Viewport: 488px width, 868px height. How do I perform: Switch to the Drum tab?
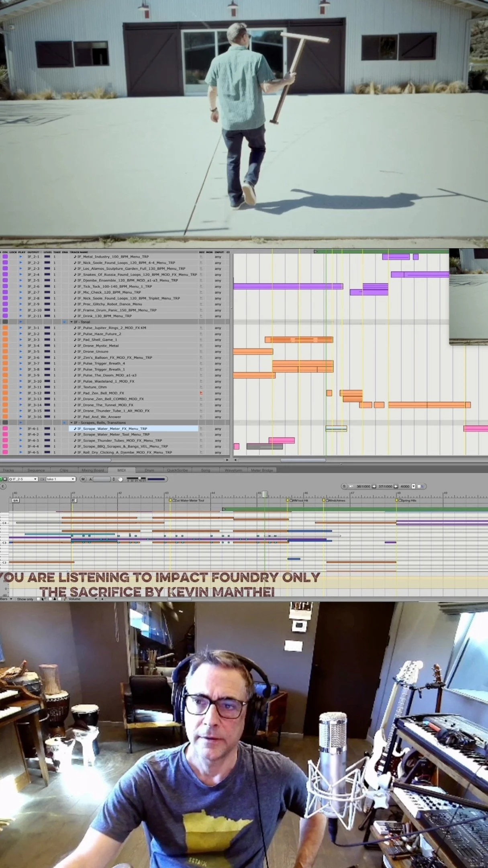click(149, 470)
